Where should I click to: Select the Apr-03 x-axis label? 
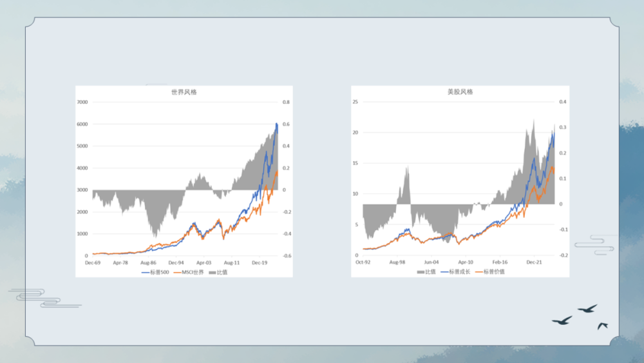tap(204, 263)
